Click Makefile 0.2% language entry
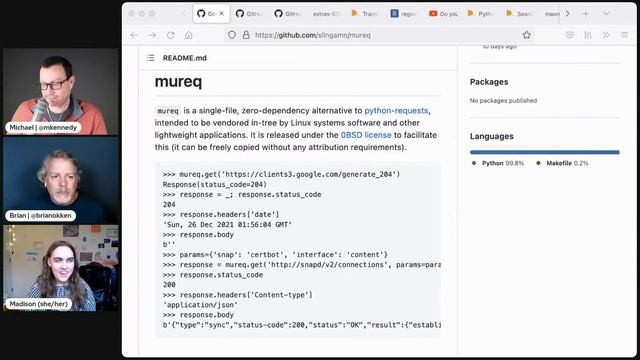Viewport: 640px width, 360px height. tap(562, 163)
